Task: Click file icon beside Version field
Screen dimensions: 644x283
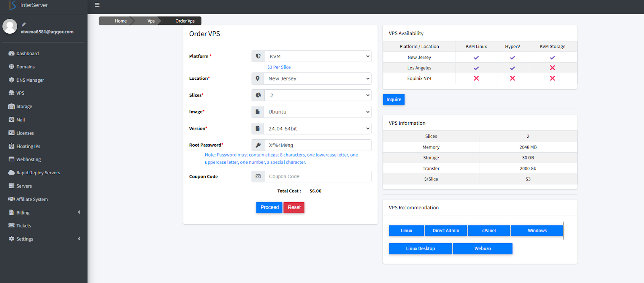Action: coord(258,128)
